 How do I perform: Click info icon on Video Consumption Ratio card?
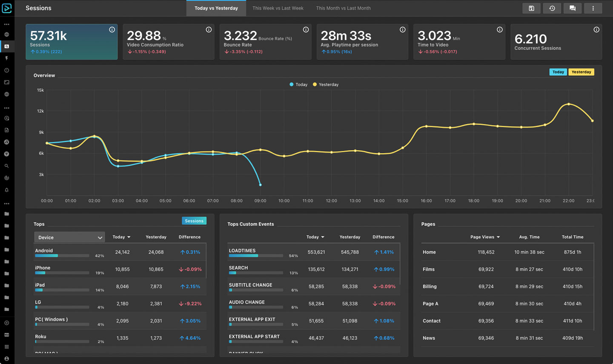[x=209, y=29]
